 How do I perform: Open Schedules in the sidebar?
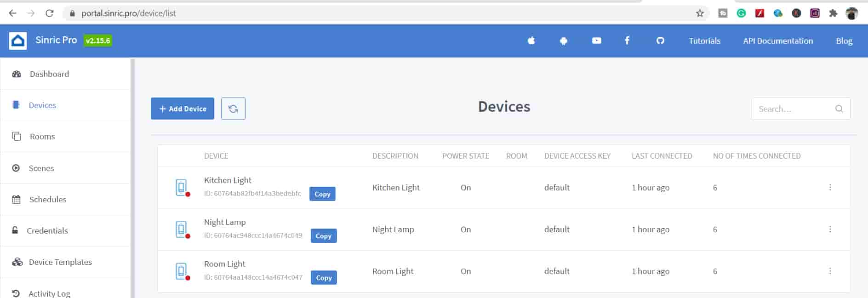[x=47, y=200]
